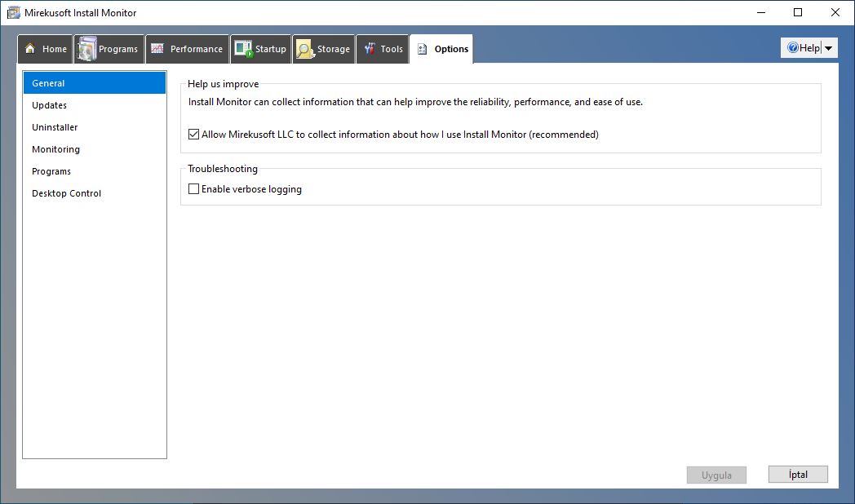This screenshot has width=855, height=504.
Task: Click the Tools wrench icon
Action: 370,48
